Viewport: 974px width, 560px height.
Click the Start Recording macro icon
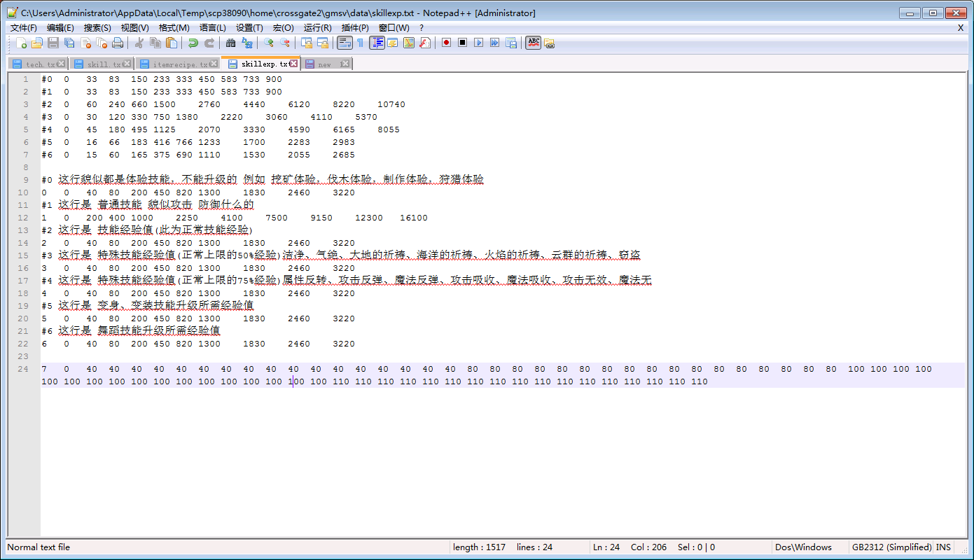pyautogui.click(x=446, y=43)
